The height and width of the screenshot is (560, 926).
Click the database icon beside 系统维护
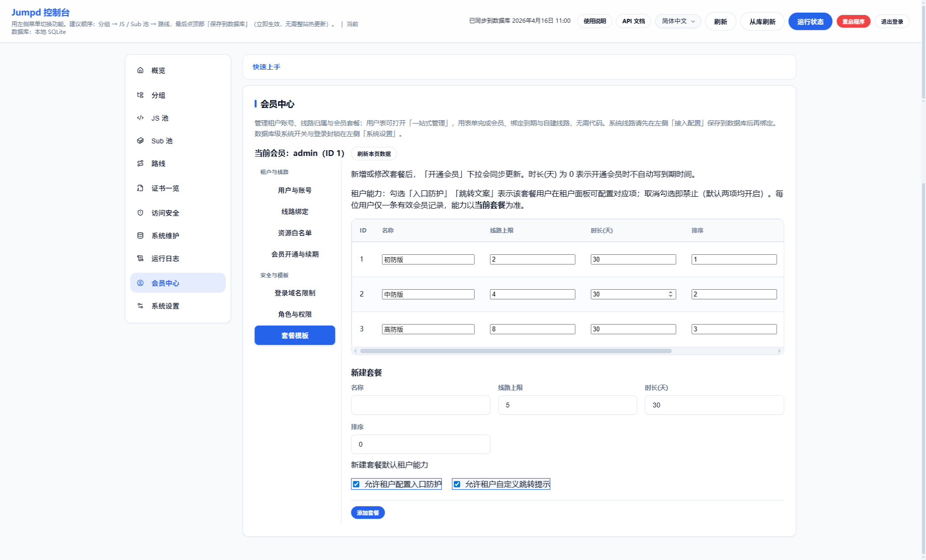click(140, 235)
